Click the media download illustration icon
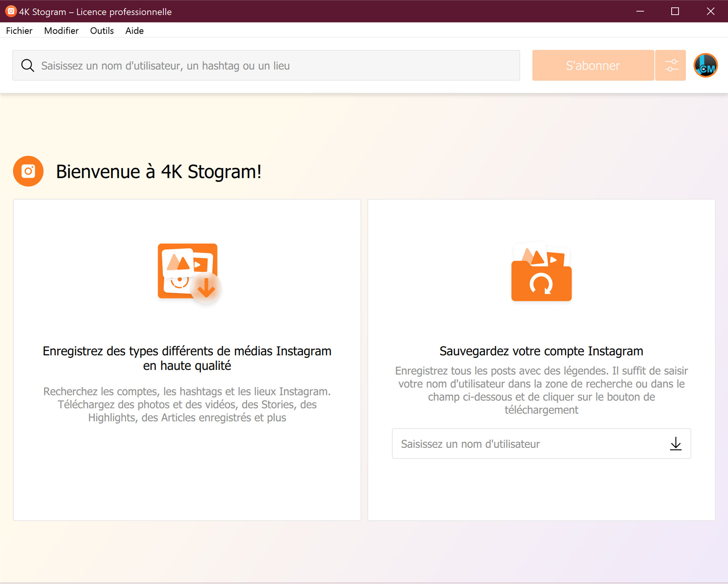The width and height of the screenshot is (728, 584). coord(189,273)
